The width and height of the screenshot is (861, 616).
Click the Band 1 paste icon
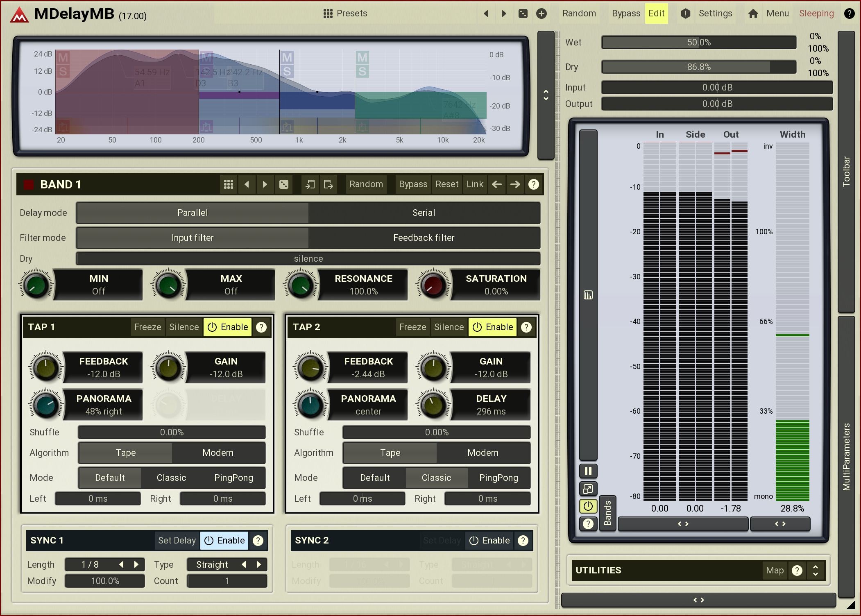328,184
